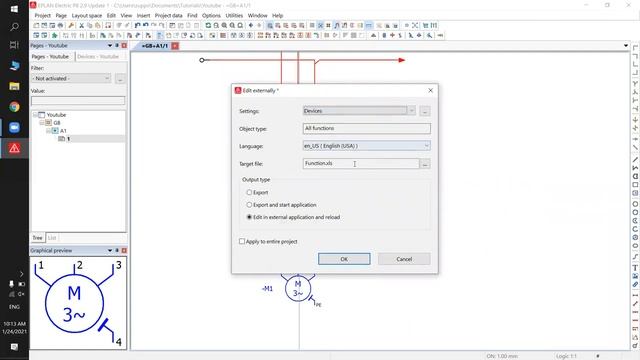Open Zoom app from the taskbar
Screen dimensions: 640x360
(x=14, y=127)
